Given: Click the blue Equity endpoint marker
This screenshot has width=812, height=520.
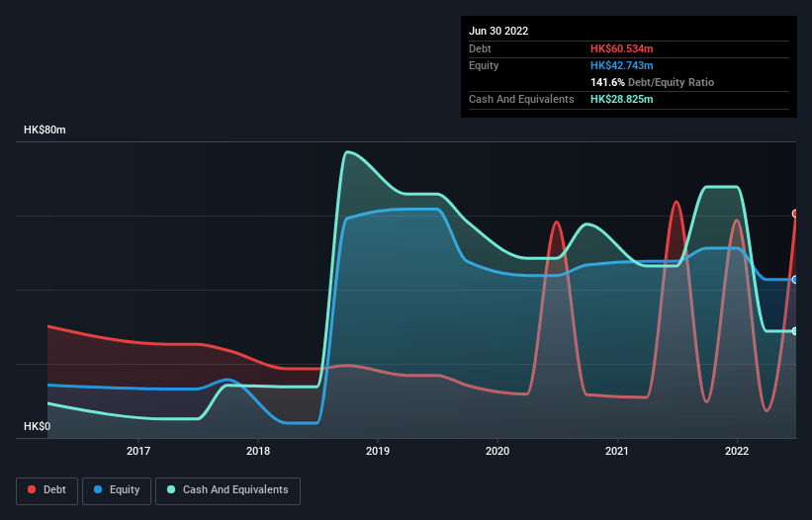Looking at the screenshot, I should [795, 280].
